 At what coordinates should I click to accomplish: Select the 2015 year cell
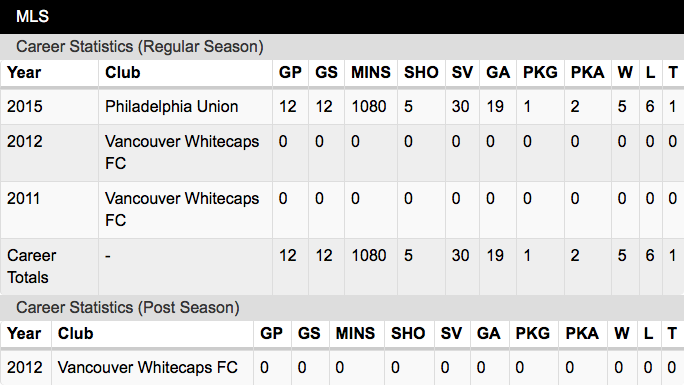point(24,107)
